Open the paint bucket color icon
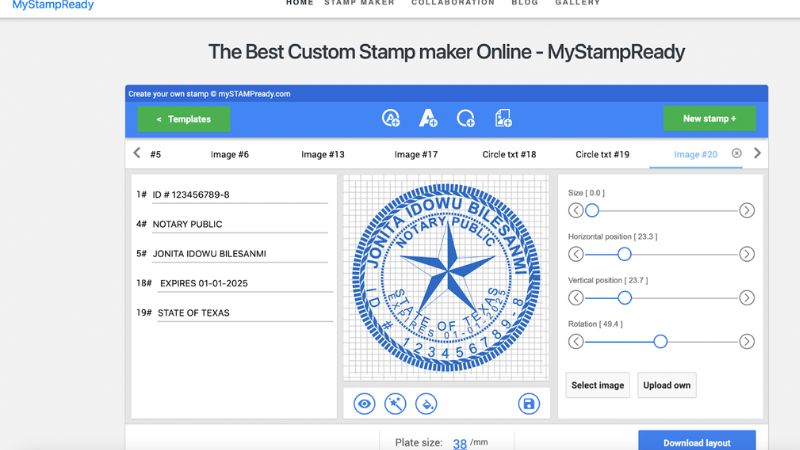 [427, 404]
